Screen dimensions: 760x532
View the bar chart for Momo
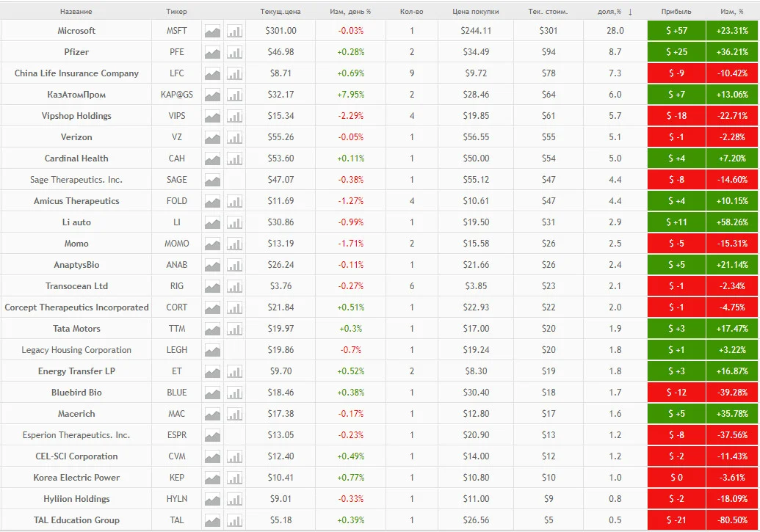(x=234, y=244)
